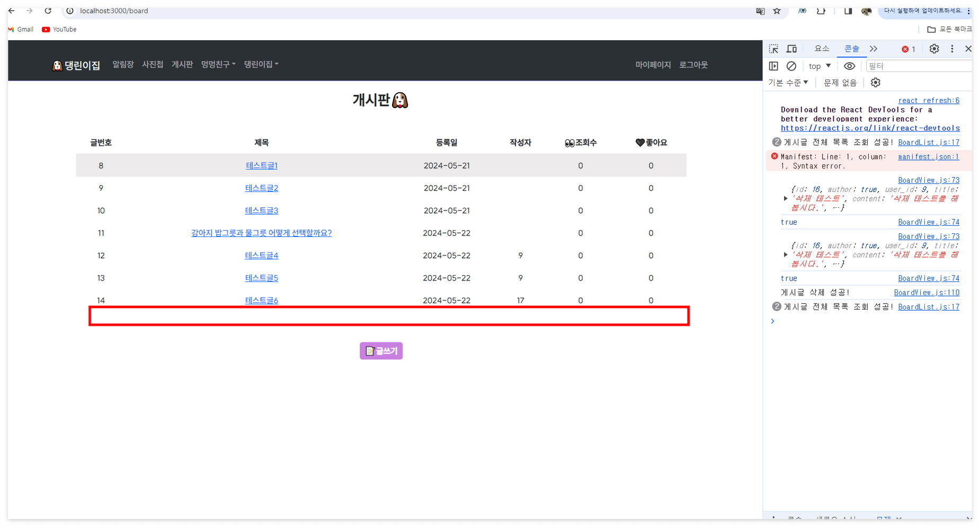Click the browser address bar URL
This screenshot has width=980, height=527.
coord(114,11)
